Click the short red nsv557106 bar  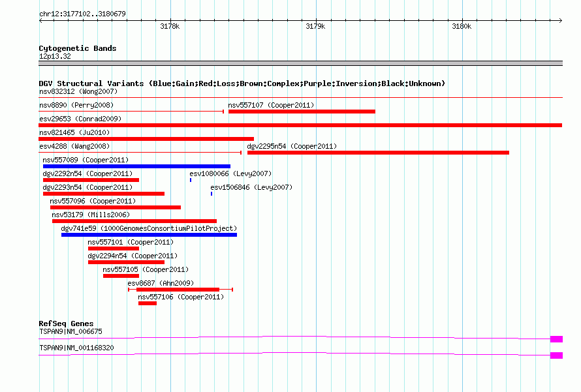(148, 303)
